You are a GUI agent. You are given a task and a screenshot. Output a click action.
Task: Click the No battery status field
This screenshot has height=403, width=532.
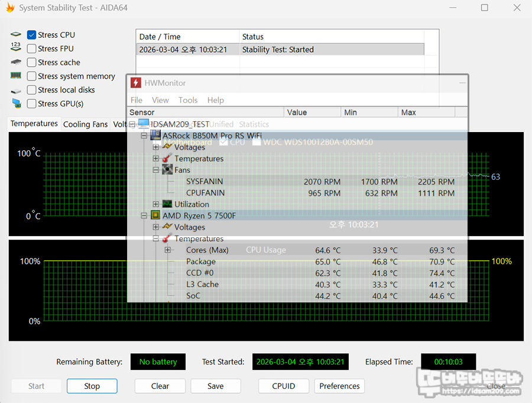pyautogui.click(x=158, y=362)
